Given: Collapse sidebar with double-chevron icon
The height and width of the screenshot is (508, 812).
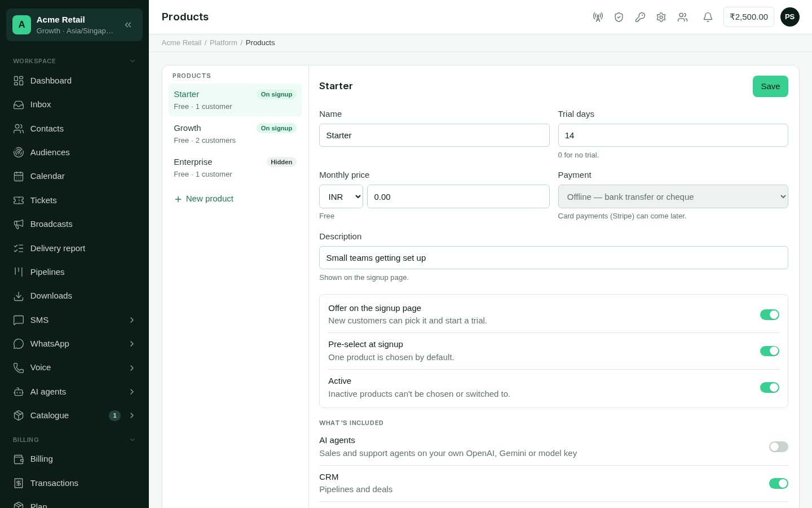Looking at the screenshot, I should [x=128, y=25].
